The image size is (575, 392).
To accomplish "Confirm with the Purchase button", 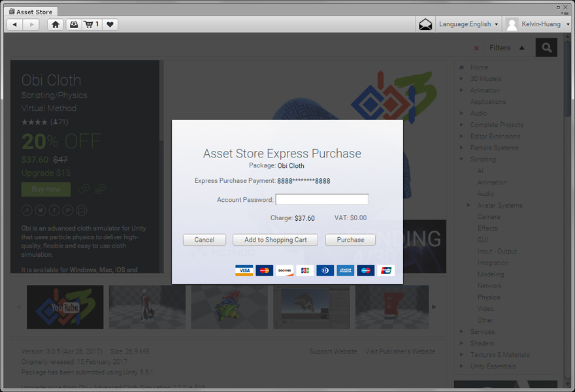I will [351, 240].
